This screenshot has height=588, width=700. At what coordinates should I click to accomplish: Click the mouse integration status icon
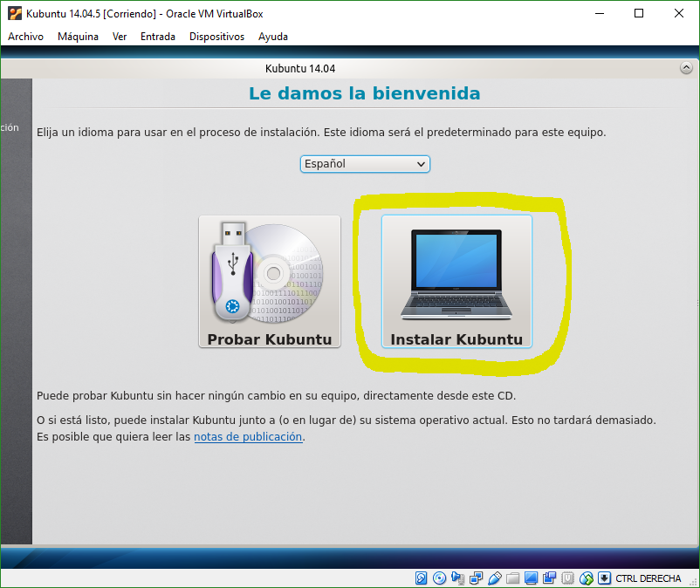586,578
